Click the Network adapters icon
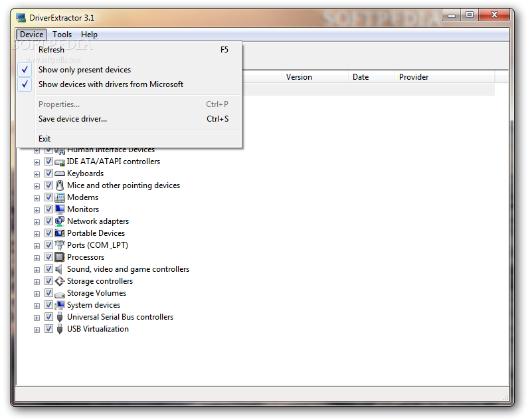This screenshot has height=420, width=528. click(x=60, y=221)
